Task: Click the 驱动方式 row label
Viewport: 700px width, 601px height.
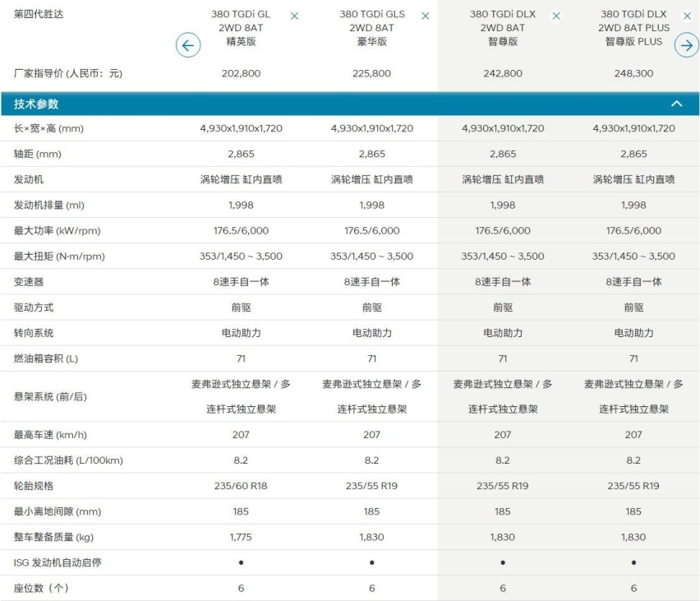Action: point(34,307)
